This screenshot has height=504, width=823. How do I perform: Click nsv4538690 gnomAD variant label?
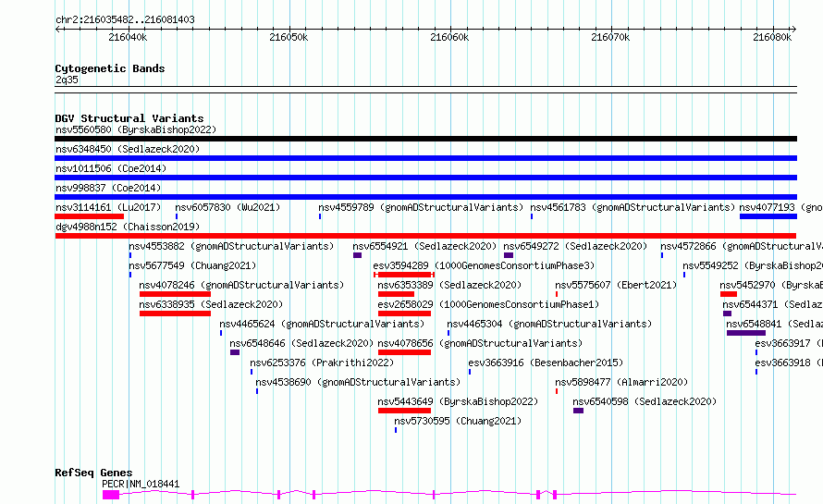358,382
